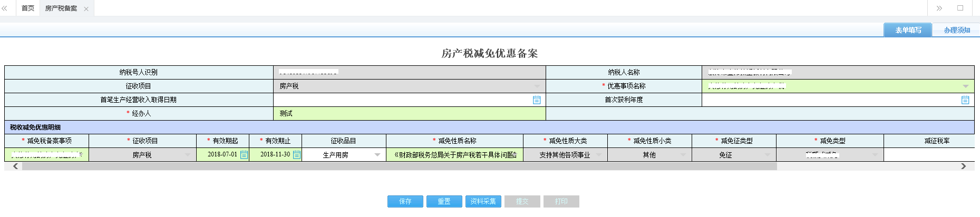This screenshot has height=217, width=980.
Task: Open the 办理须知 tab
Action: coord(957,30)
